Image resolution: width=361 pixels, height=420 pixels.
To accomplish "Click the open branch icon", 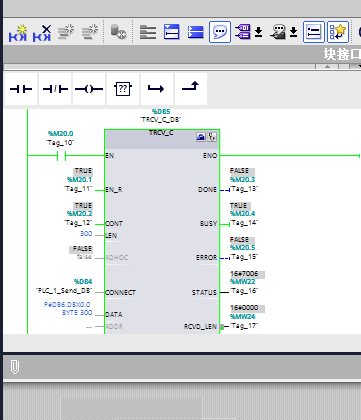I will pos(157,89).
